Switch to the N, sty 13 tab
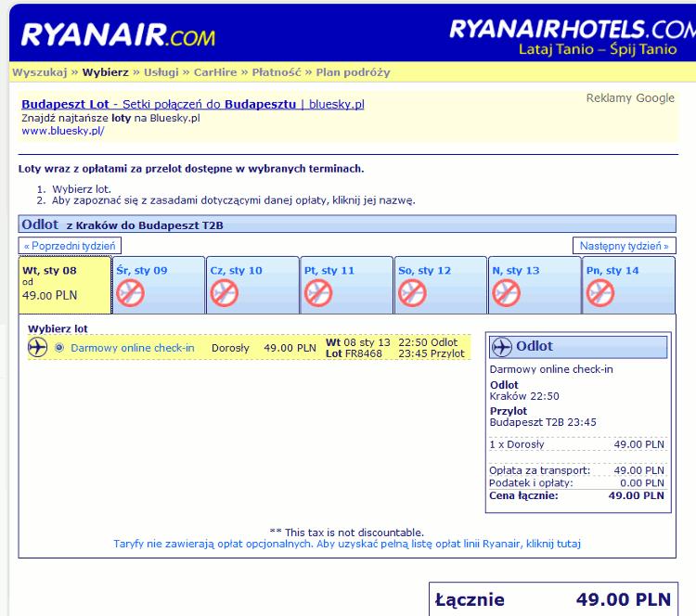This screenshot has width=696, height=616. tap(535, 285)
